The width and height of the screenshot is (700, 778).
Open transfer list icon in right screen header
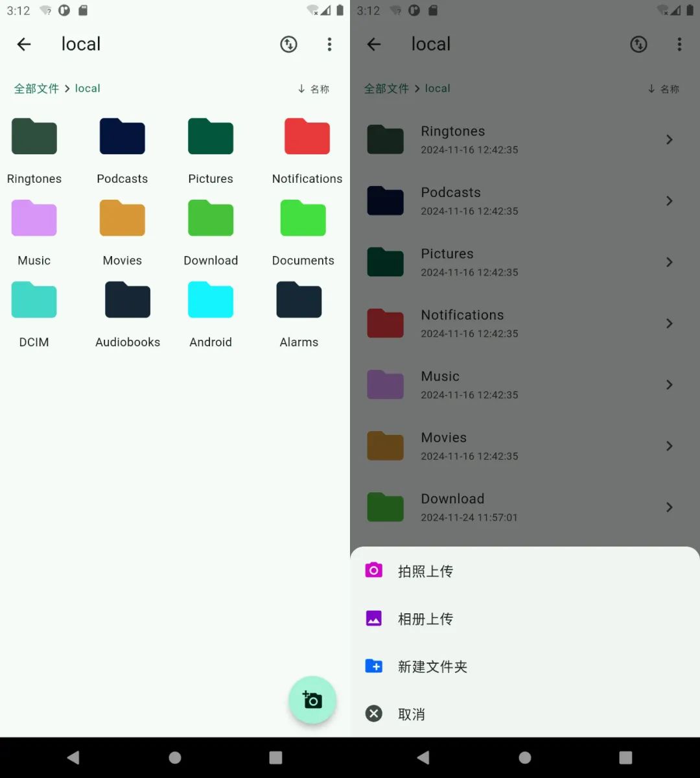pyautogui.click(x=638, y=44)
